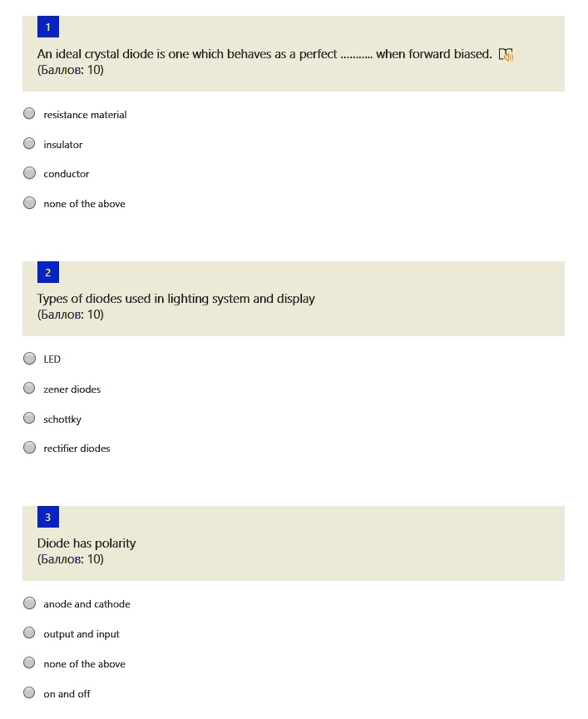This screenshot has height=719, width=588.
Task: Choose "insulator" for question 1
Action: coord(30,144)
